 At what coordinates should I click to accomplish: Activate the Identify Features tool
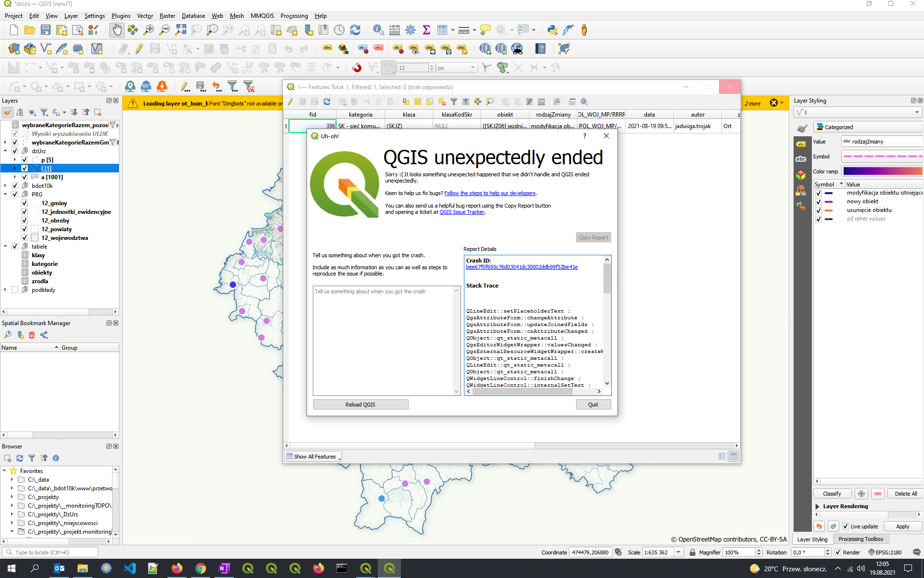coord(377,29)
